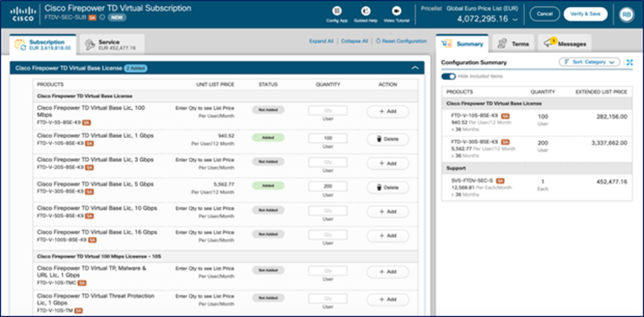
Task: Open the Summary tab
Action: (x=462, y=44)
